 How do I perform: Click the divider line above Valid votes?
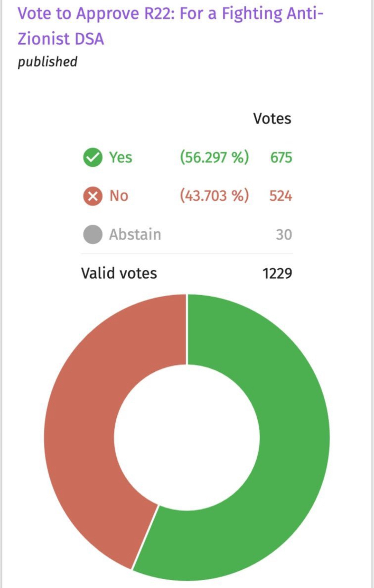point(187,254)
